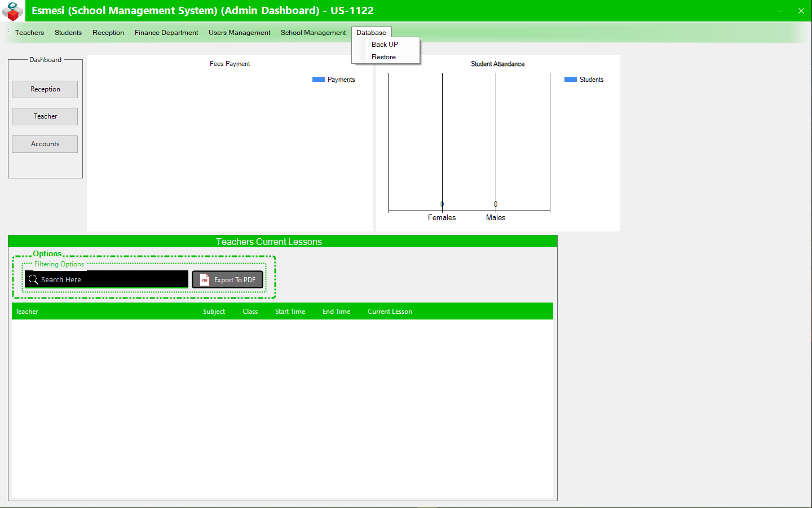Sort by the Teacher column header
Viewport: 812px width, 508px height.
click(27, 312)
